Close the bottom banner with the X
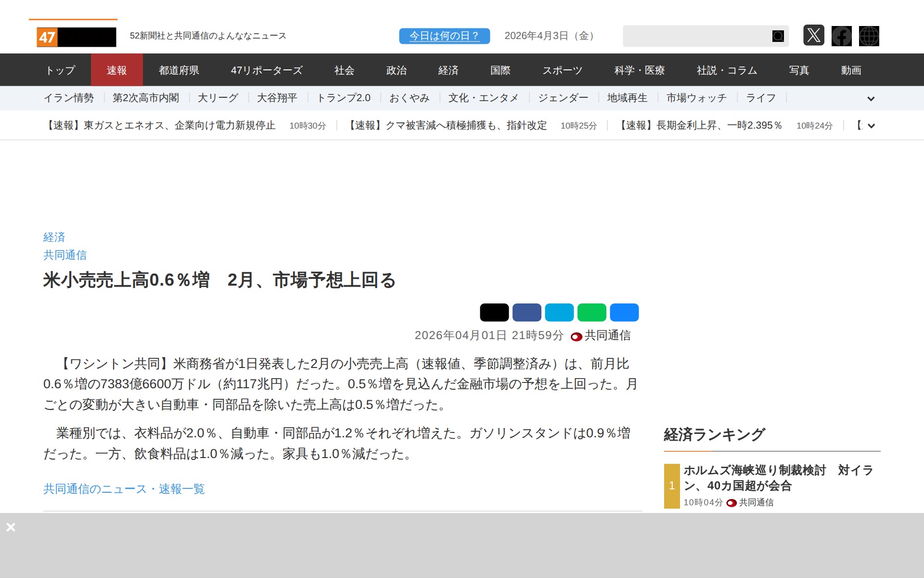This screenshot has height=578, width=924. (x=11, y=527)
